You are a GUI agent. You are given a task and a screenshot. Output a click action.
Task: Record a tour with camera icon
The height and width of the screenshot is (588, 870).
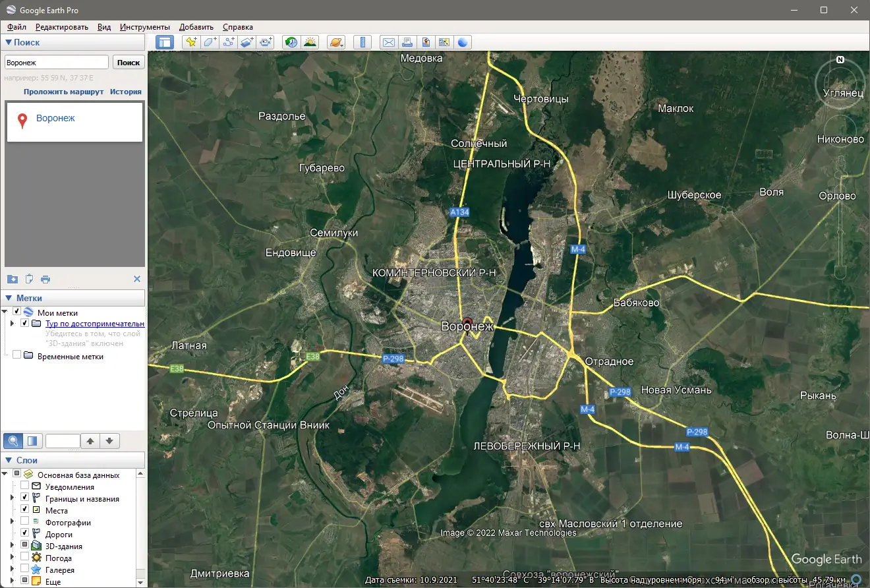[x=265, y=42]
